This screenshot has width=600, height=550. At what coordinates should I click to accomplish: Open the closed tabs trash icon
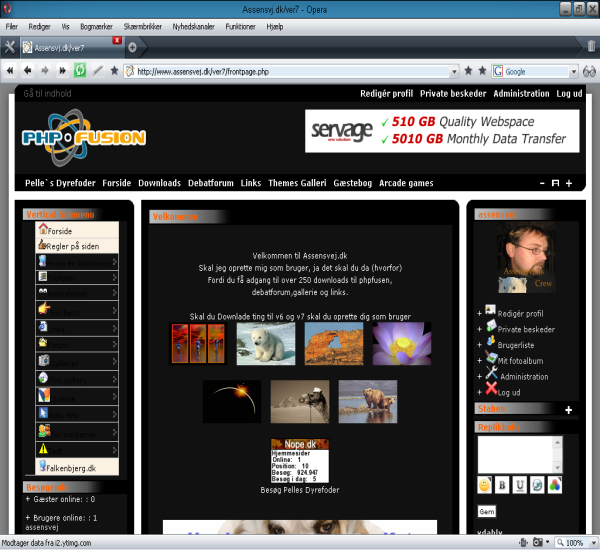pos(591,46)
